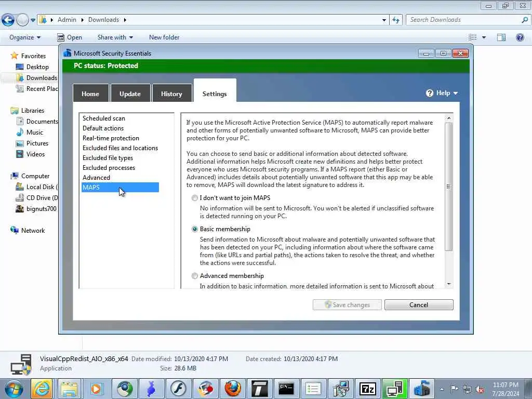
Task: Launch Internet Explorer from the taskbar
Action: 42,389
